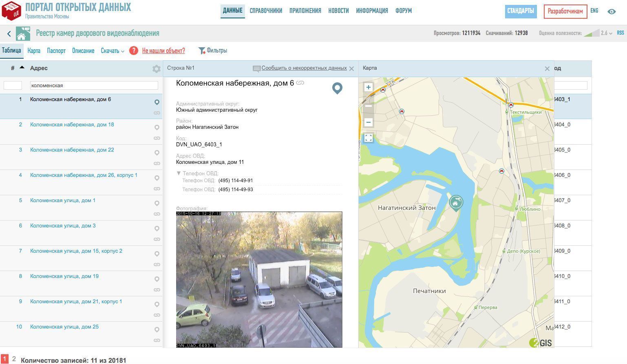
Task: Click the Стандарты button
Action: (521, 11)
